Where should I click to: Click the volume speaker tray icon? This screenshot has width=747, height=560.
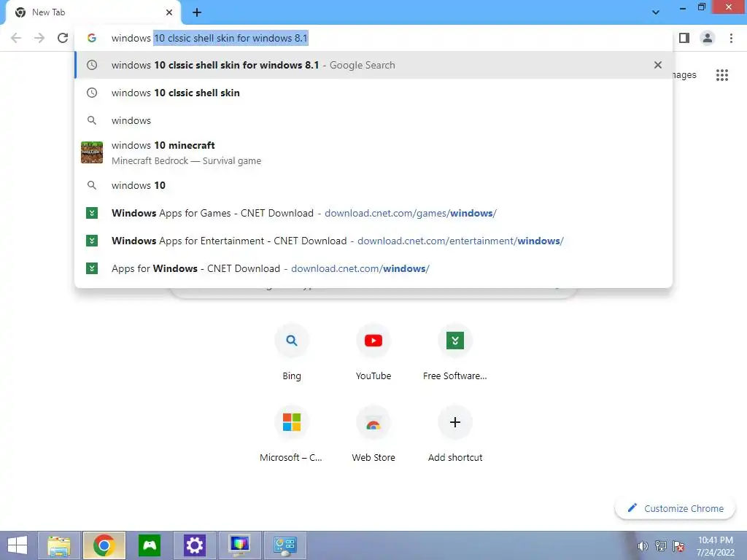coord(643,546)
